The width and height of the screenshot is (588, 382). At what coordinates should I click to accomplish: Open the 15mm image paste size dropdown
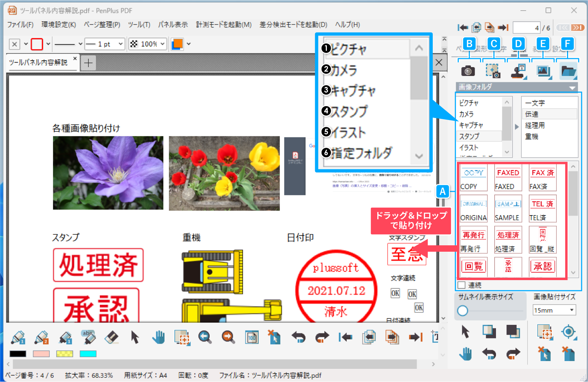(554, 310)
